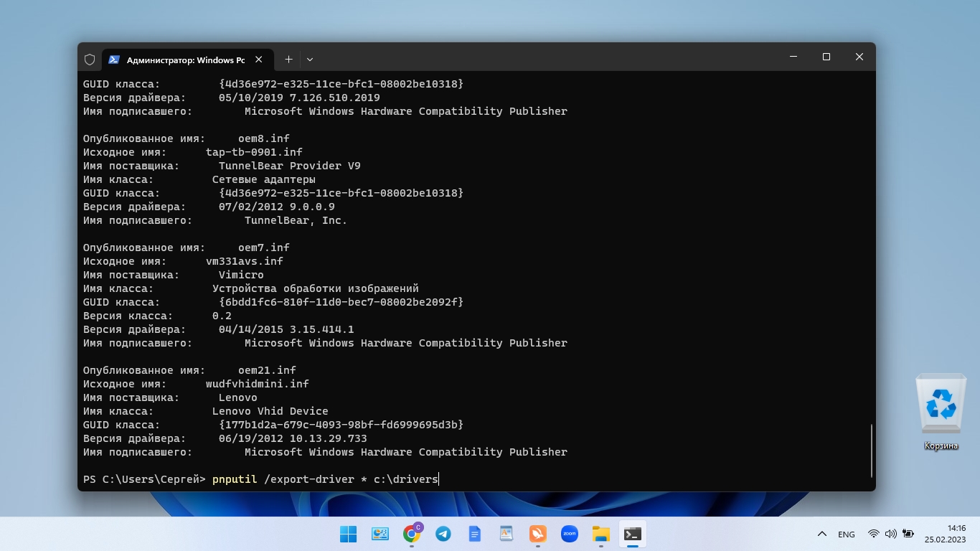Open a new terminal tab with plus
This screenshot has width=980, height=551.
288,60
